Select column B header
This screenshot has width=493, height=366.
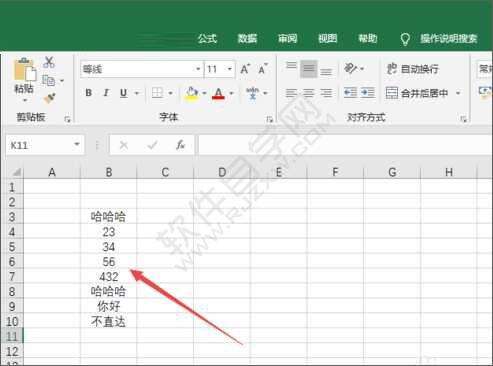tap(109, 172)
